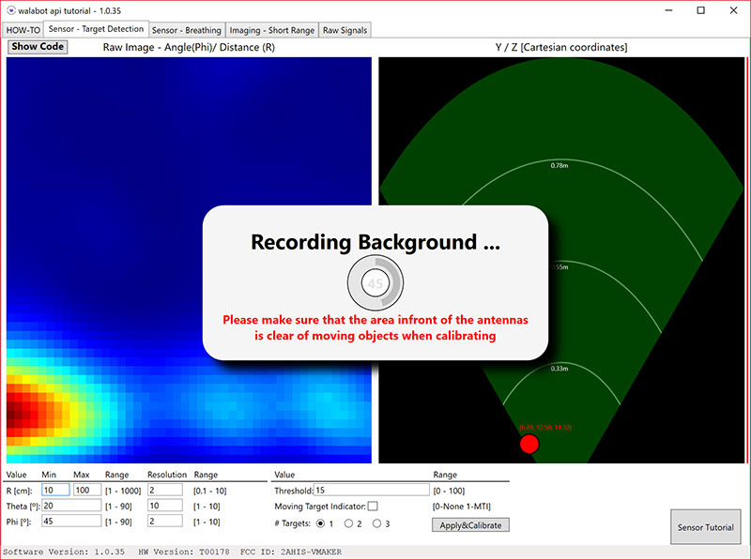Click the Software Version status text
The height and width of the screenshot is (560, 751).
tap(64, 552)
